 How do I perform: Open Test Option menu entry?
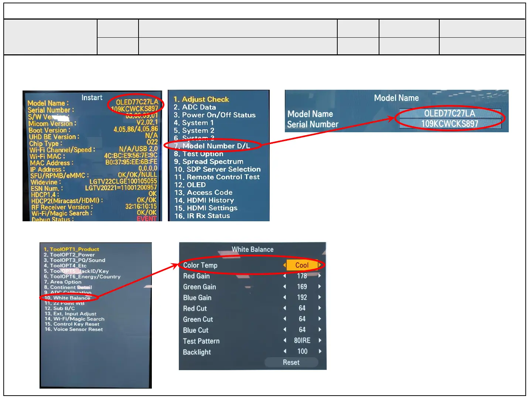(x=198, y=154)
